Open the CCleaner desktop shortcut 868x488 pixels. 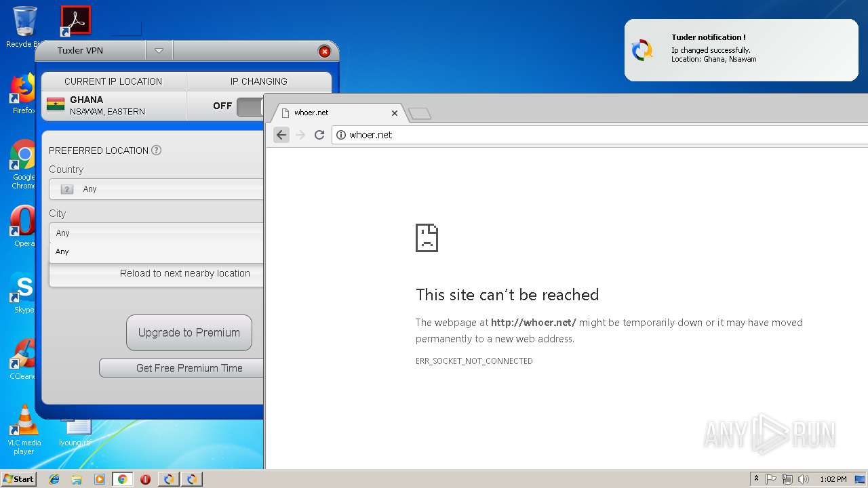pyautogui.click(x=22, y=359)
